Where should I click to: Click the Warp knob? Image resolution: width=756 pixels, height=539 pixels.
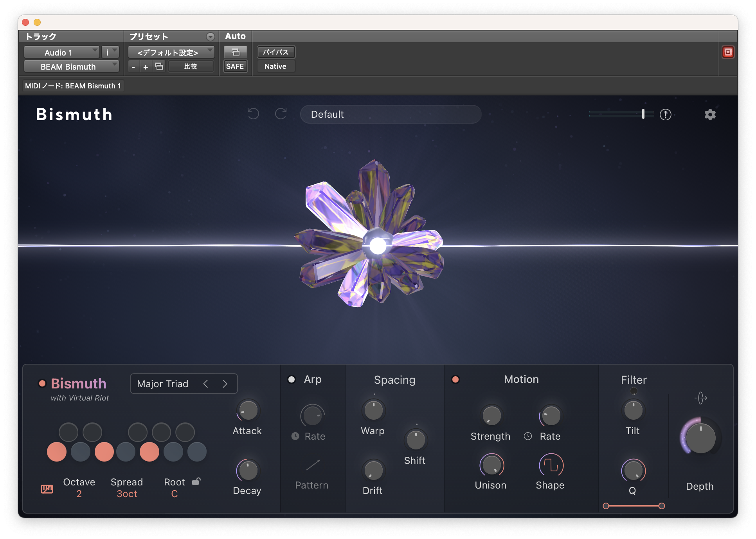tap(373, 410)
